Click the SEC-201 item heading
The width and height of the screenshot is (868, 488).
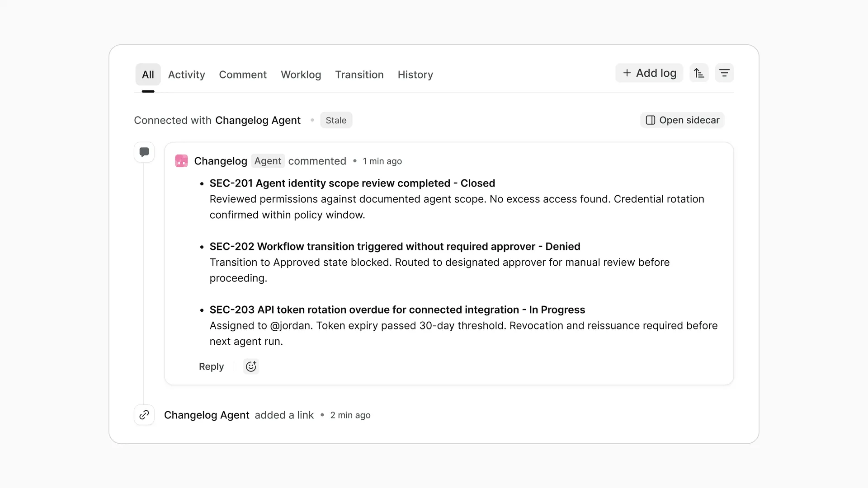[352, 183]
